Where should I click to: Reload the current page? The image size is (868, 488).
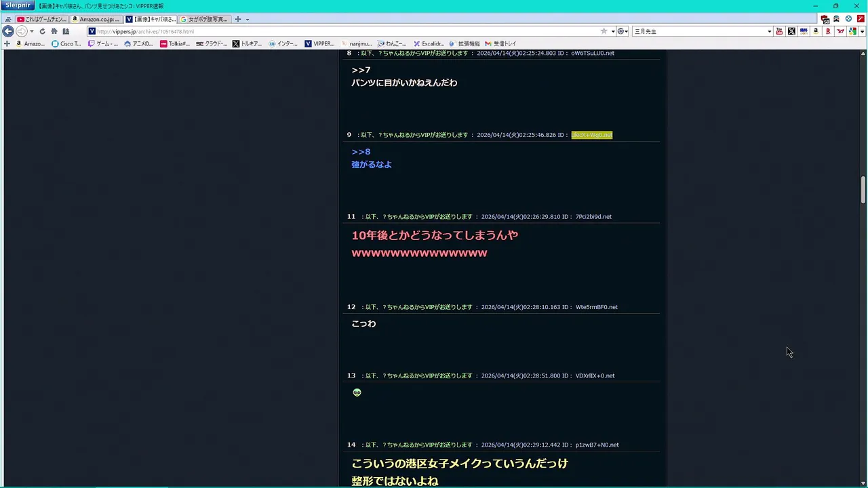pyautogui.click(x=42, y=31)
